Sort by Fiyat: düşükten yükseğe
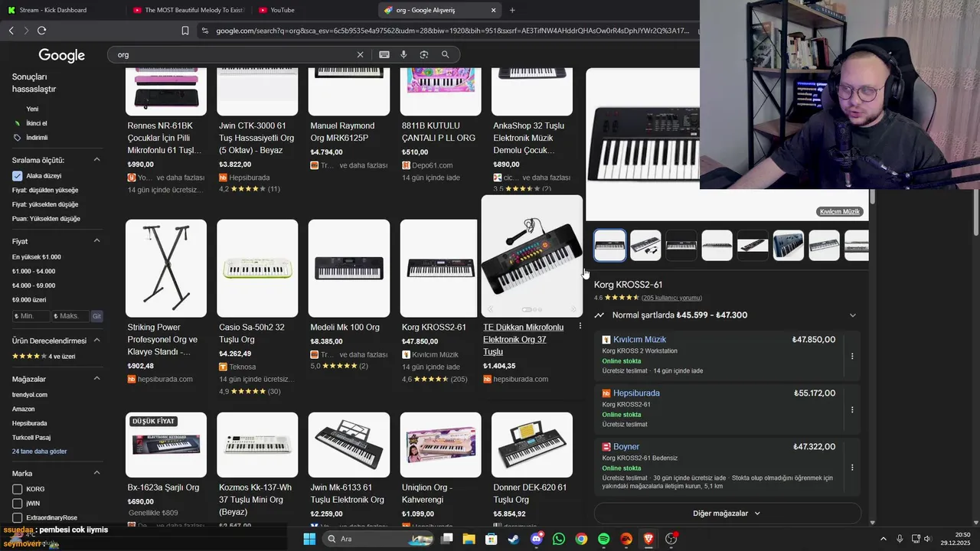The width and height of the screenshot is (980, 551). tap(45, 190)
